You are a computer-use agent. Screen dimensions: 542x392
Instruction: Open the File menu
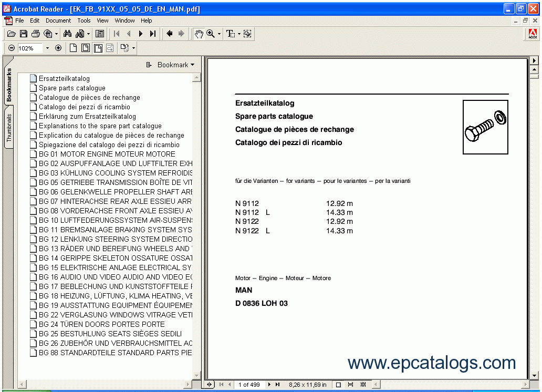click(19, 20)
